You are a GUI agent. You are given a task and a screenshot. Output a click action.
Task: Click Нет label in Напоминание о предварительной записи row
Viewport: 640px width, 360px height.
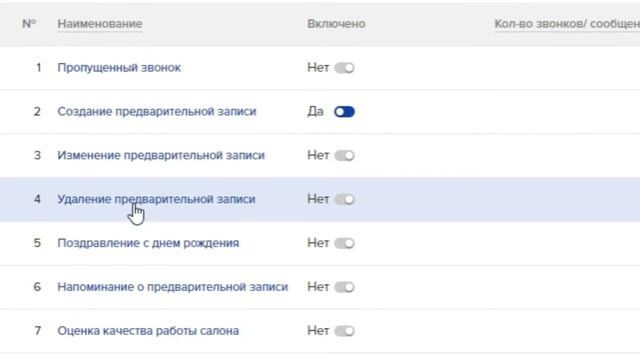coord(318,287)
